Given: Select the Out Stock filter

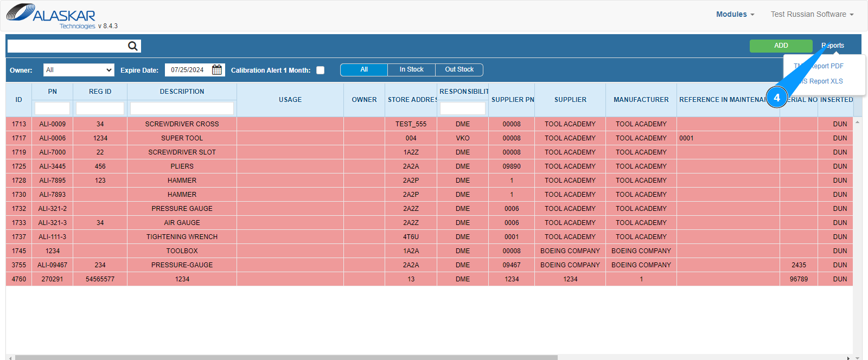Looking at the screenshot, I should pos(459,69).
